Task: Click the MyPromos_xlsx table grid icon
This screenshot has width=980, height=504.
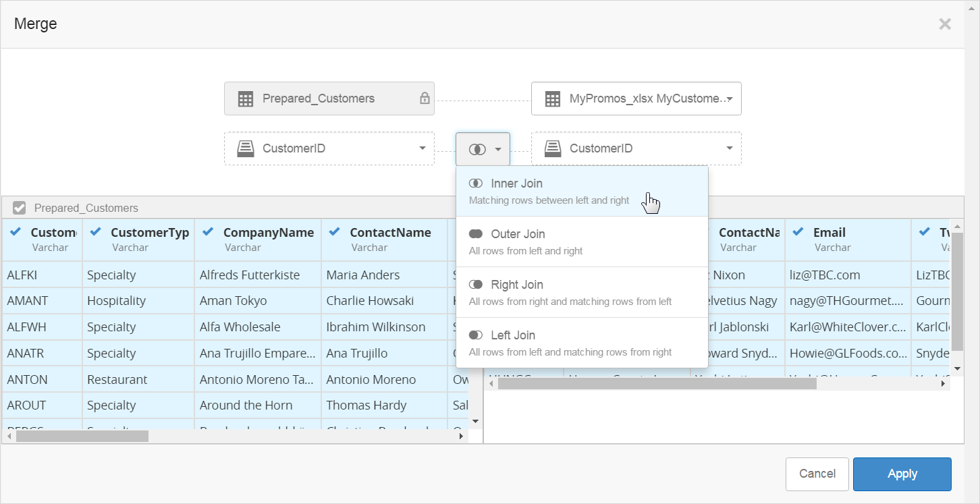Action: pos(553,99)
